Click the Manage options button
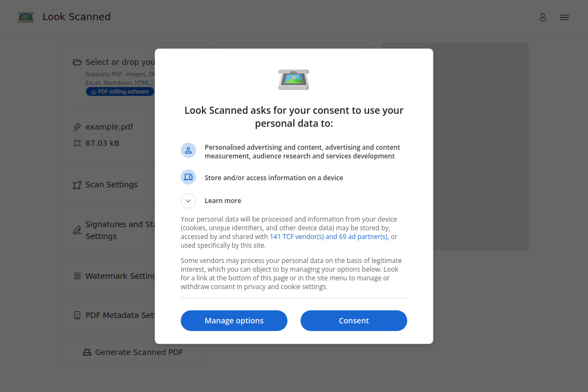 tap(234, 321)
